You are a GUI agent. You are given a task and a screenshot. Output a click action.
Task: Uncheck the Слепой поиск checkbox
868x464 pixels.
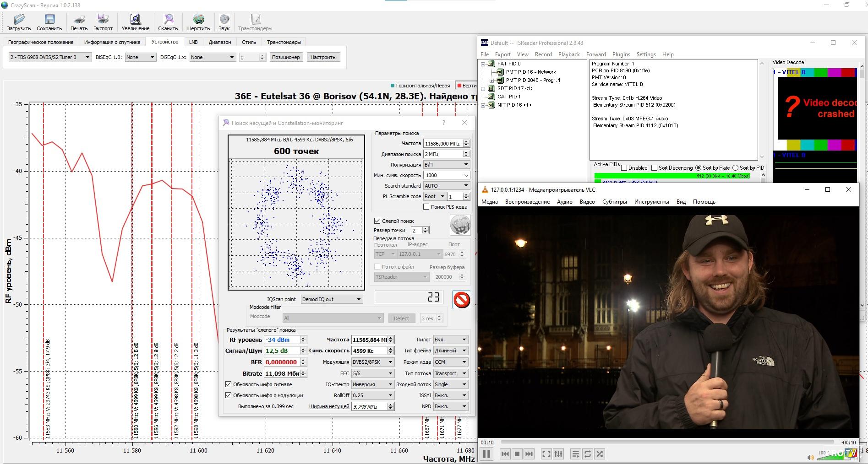(x=377, y=221)
